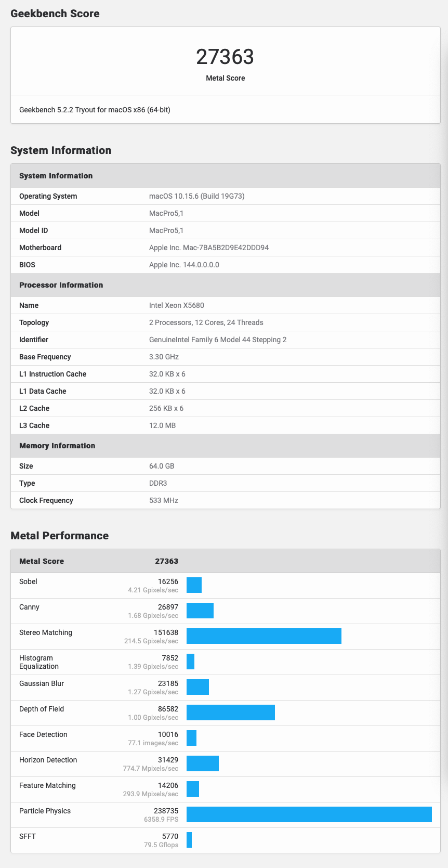Screen dimensions: 448x868
Task: Click the Canny result bar
Action: pyautogui.click(x=200, y=611)
